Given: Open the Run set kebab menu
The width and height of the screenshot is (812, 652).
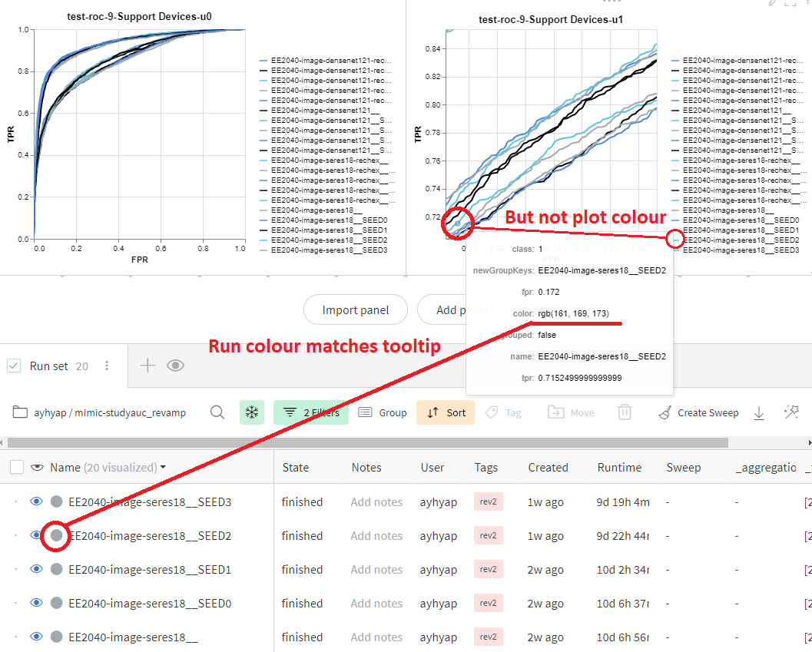Looking at the screenshot, I should (106, 366).
